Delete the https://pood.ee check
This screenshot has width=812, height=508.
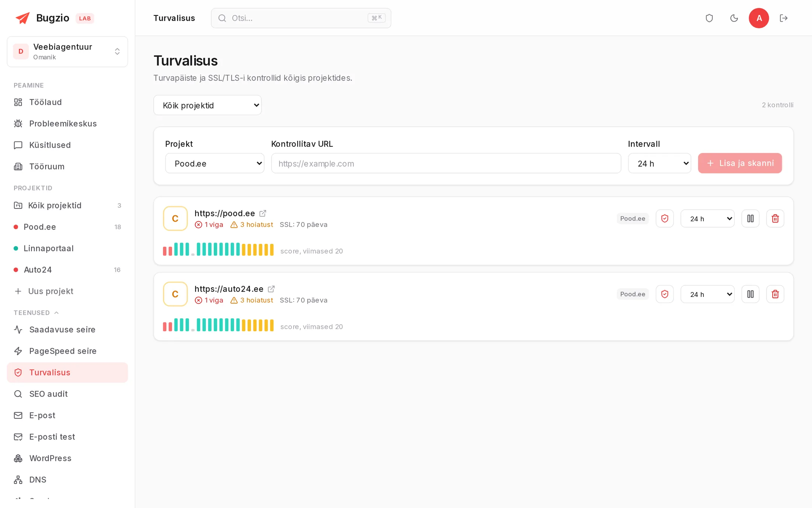(775, 219)
